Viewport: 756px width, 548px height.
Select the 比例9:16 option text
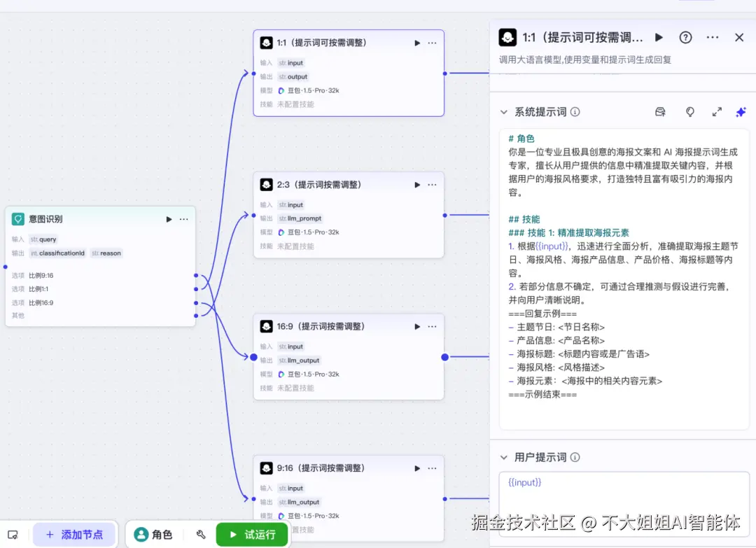[x=41, y=276]
